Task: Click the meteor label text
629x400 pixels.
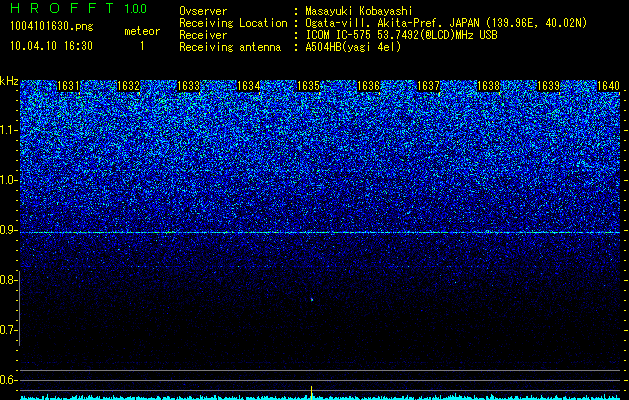Action: click(x=142, y=31)
